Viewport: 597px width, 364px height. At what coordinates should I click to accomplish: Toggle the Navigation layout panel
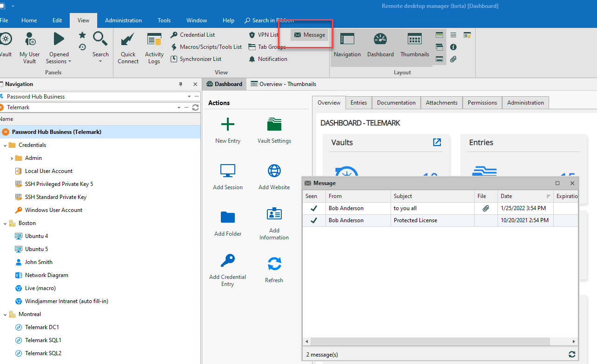(347, 46)
